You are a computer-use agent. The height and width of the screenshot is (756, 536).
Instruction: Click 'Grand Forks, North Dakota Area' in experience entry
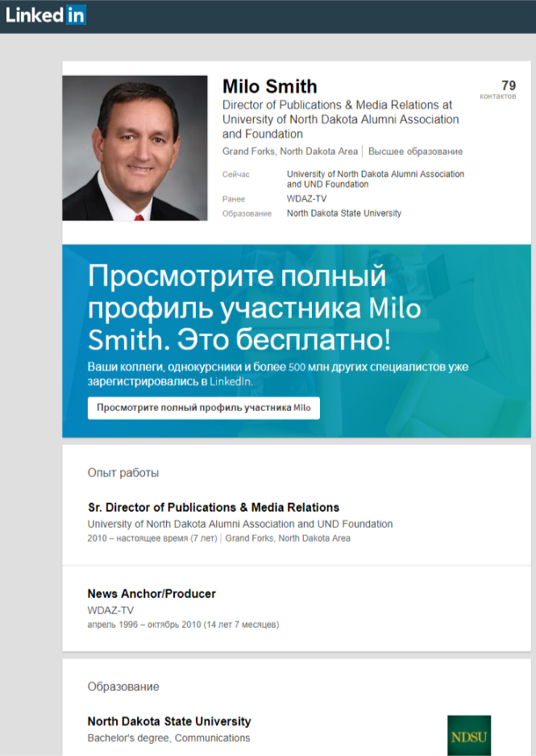pos(288,538)
